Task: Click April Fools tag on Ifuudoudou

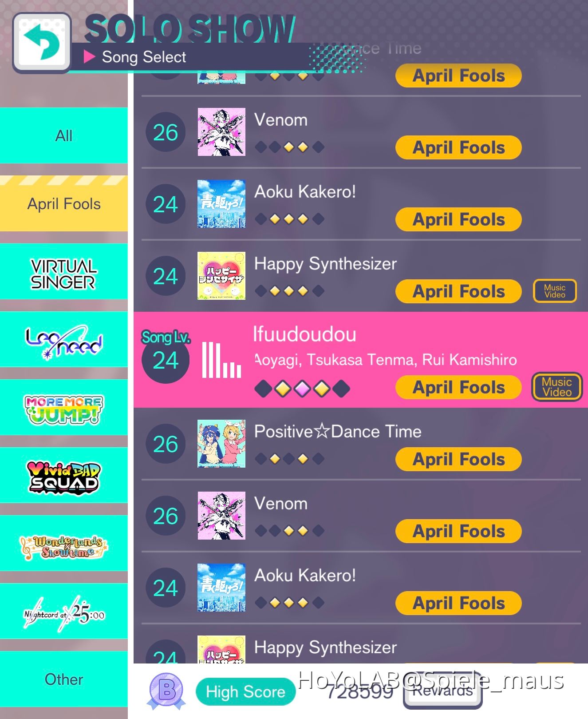Action: tap(458, 387)
